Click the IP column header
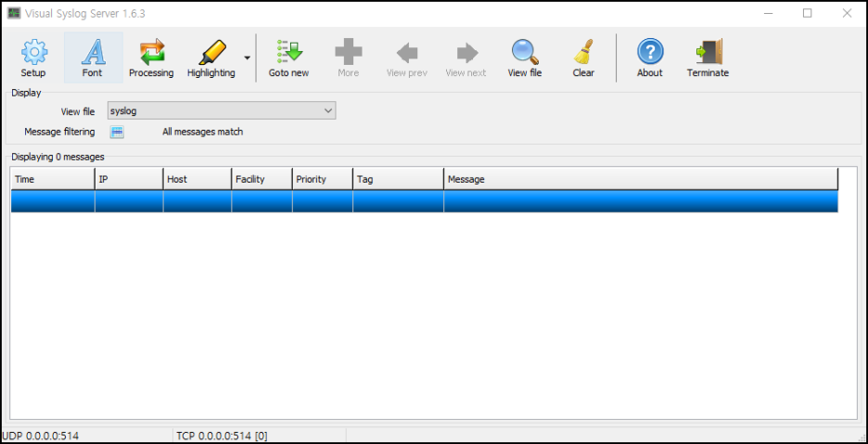This screenshot has width=868, height=444. [129, 180]
